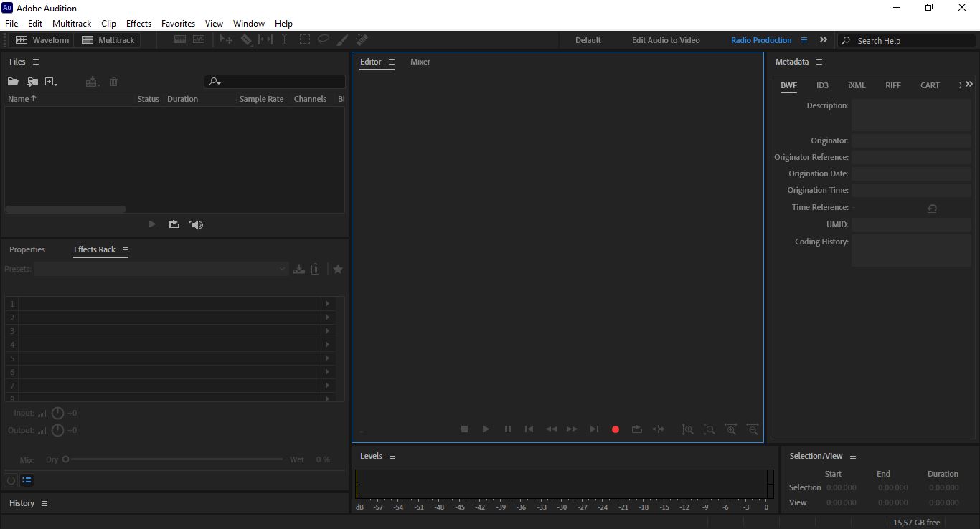
Task: Expand effect slot 1 arrow
Action: tap(328, 304)
